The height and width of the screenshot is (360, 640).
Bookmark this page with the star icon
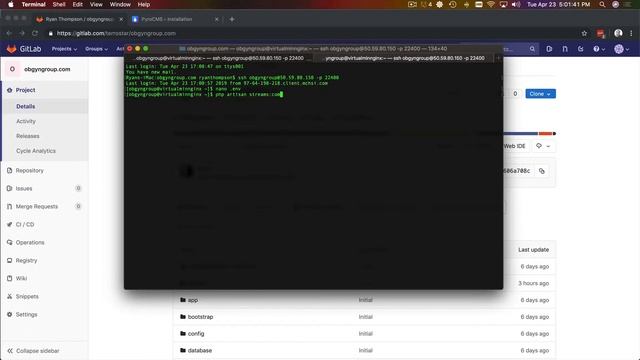(x=584, y=33)
